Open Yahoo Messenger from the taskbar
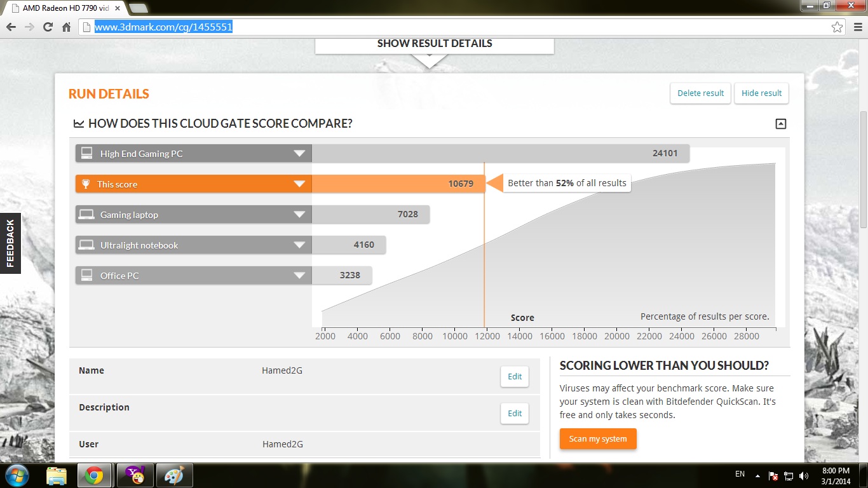This screenshot has height=488, width=868. (x=135, y=475)
